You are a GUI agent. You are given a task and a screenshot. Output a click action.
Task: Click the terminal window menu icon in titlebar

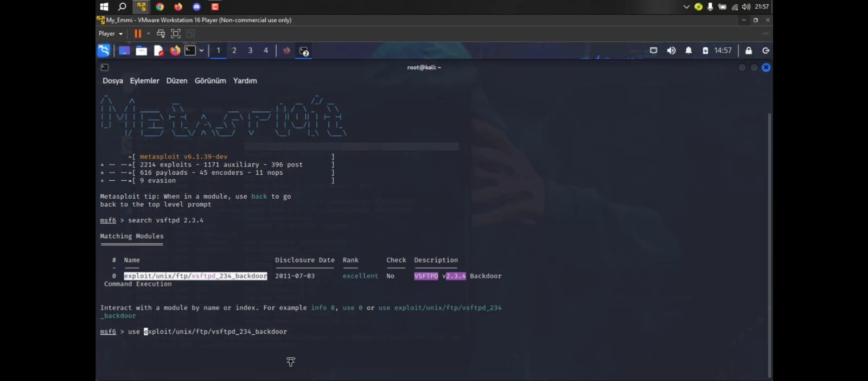point(105,67)
